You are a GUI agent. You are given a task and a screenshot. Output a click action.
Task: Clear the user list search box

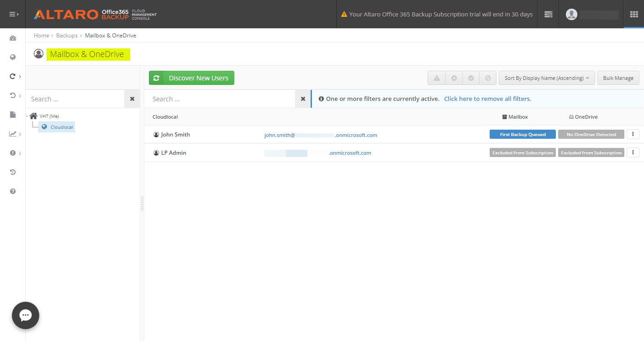coord(303,99)
